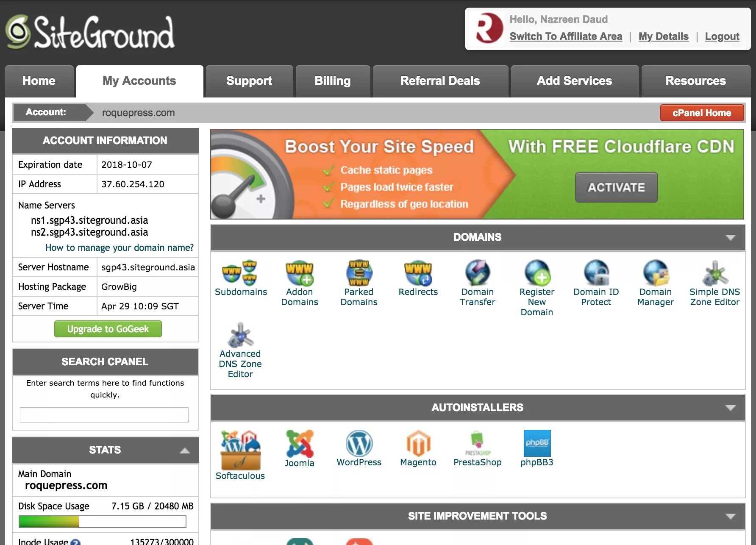Viewport: 756px width, 545px height.
Task: Click the Disk Space Usage progress bar
Action: click(x=103, y=522)
